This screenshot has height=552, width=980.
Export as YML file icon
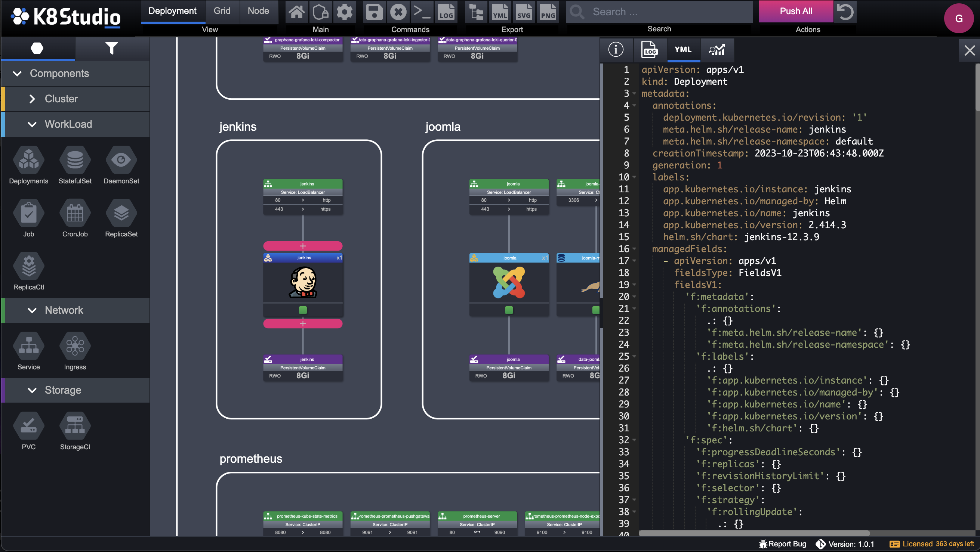point(500,12)
